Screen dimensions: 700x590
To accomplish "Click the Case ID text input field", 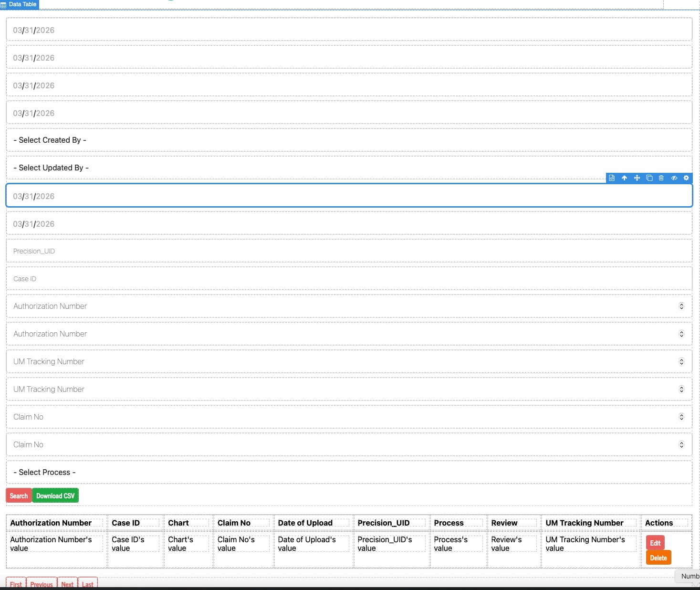I will pos(349,279).
